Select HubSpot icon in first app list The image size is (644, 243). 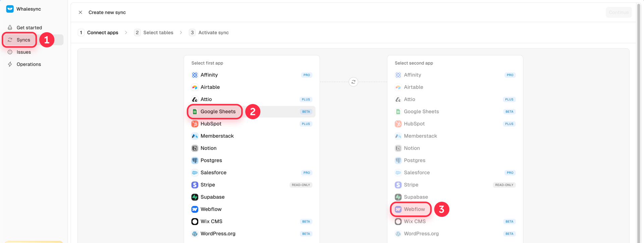(195, 124)
